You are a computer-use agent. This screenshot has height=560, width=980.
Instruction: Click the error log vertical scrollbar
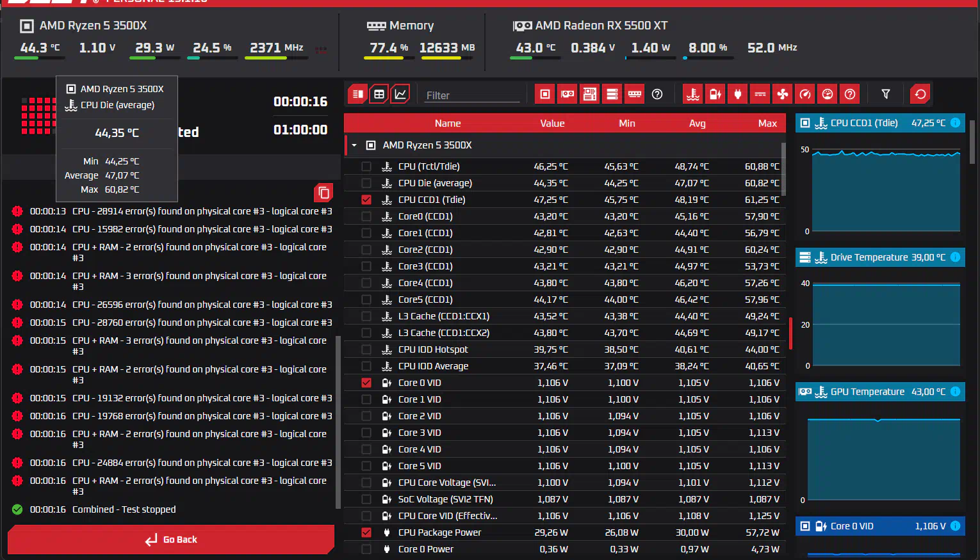coord(338,422)
